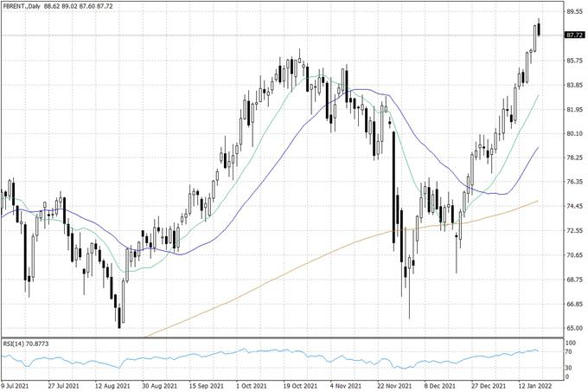Click the 74.45 price axis label
This screenshot has width=588, height=392.
573,207
